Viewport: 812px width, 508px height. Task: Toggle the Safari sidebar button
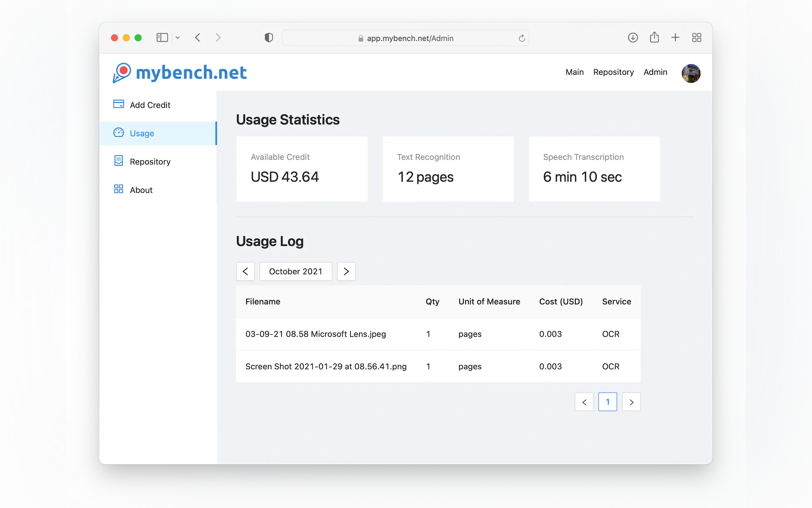(x=162, y=38)
